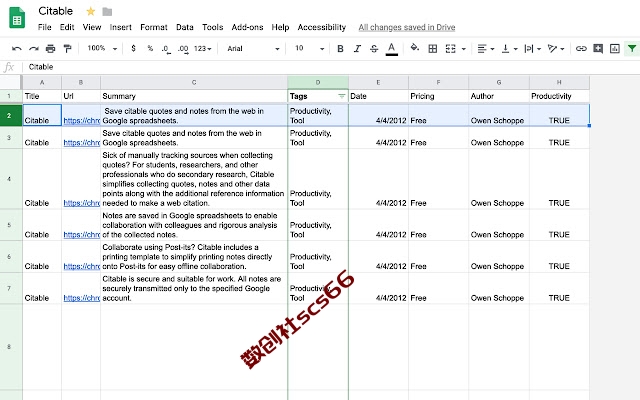Insert comment icon

(598, 49)
